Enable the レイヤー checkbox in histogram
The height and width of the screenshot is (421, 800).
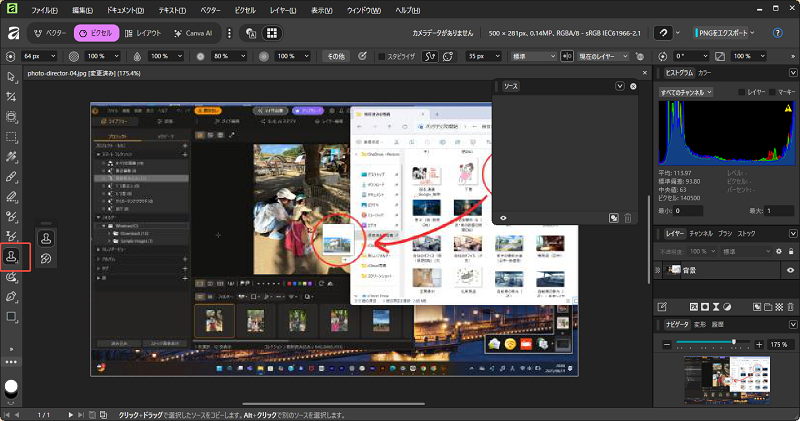pyautogui.click(x=741, y=92)
